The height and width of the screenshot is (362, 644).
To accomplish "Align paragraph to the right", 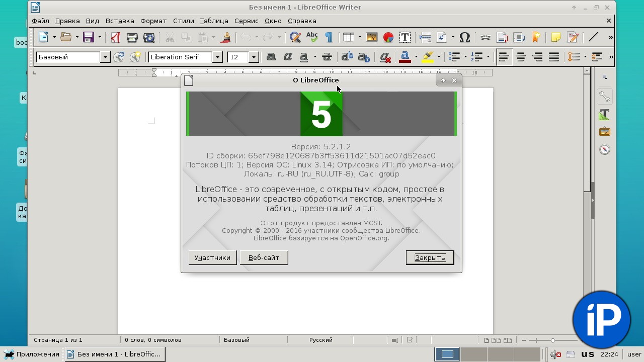I will pos(537,57).
